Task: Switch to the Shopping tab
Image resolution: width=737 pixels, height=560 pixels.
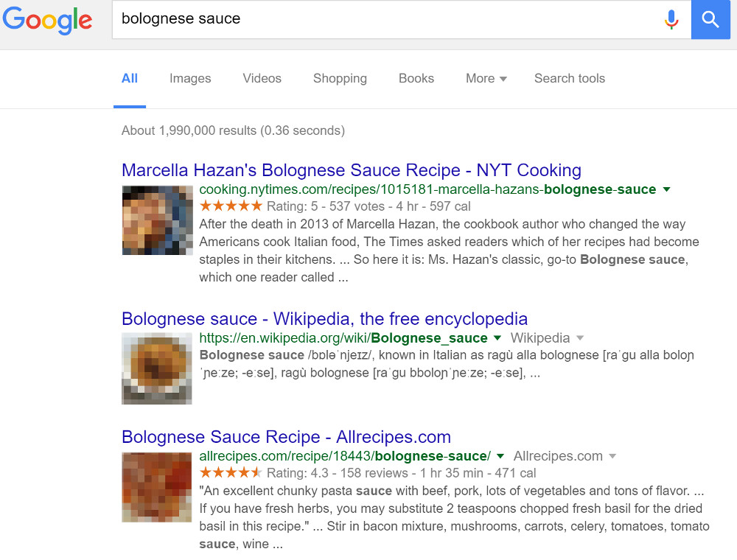Action: coord(340,78)
